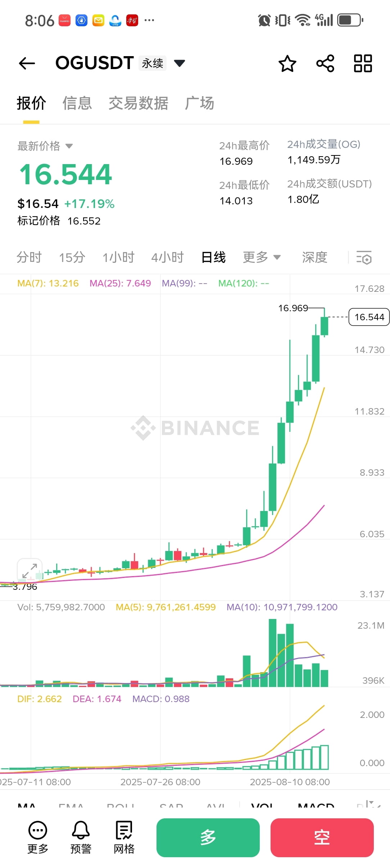Select the 分时 timeframe
Image resolution: width=390 pixels, height=868 pixels.
[x=29, y=257]
